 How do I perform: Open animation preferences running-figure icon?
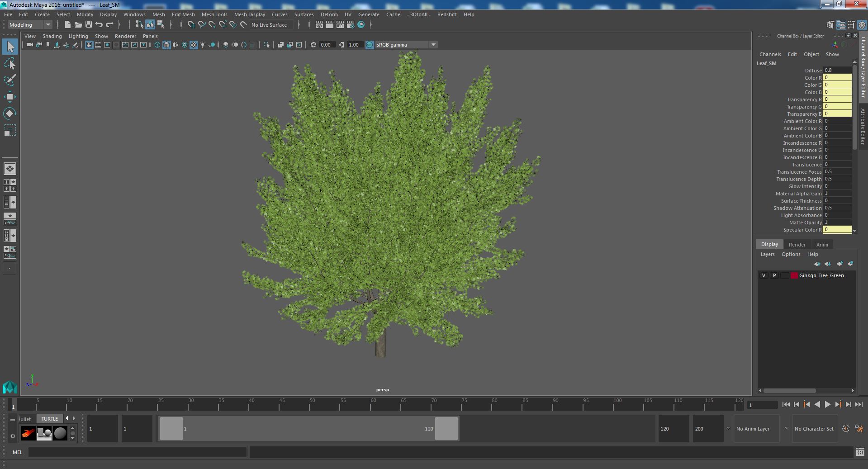point(859,429)
